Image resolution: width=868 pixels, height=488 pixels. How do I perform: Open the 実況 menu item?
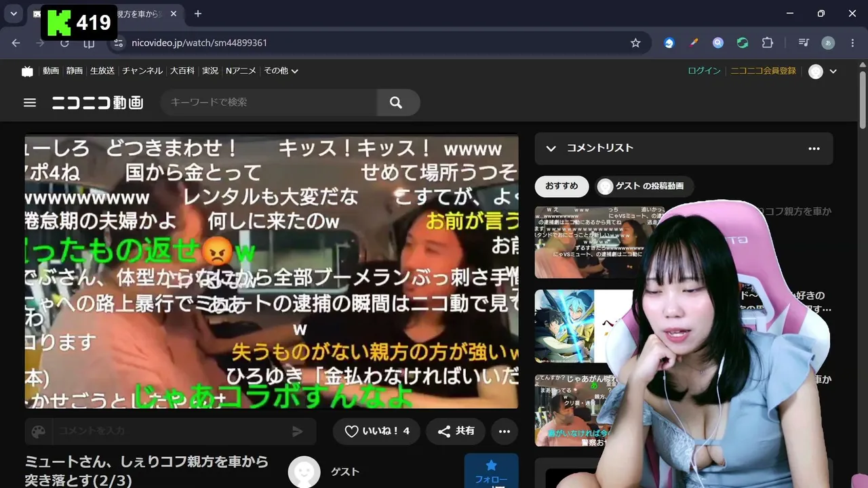(x=210, y=70)
